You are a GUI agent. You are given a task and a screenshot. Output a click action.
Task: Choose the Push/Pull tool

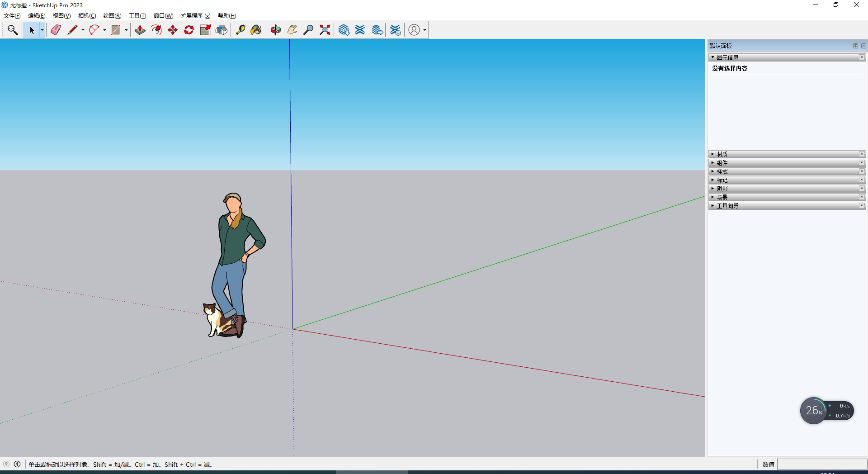[140, 30]
